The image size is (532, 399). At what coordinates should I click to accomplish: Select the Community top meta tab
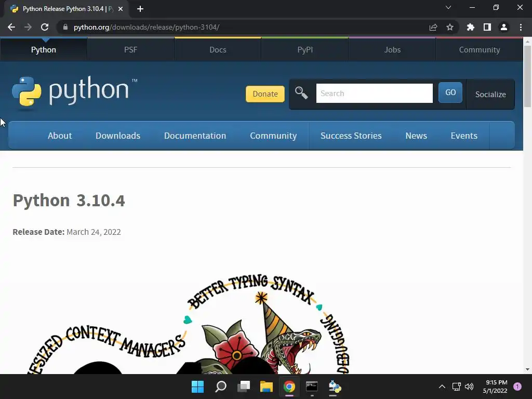click(480, 49)
